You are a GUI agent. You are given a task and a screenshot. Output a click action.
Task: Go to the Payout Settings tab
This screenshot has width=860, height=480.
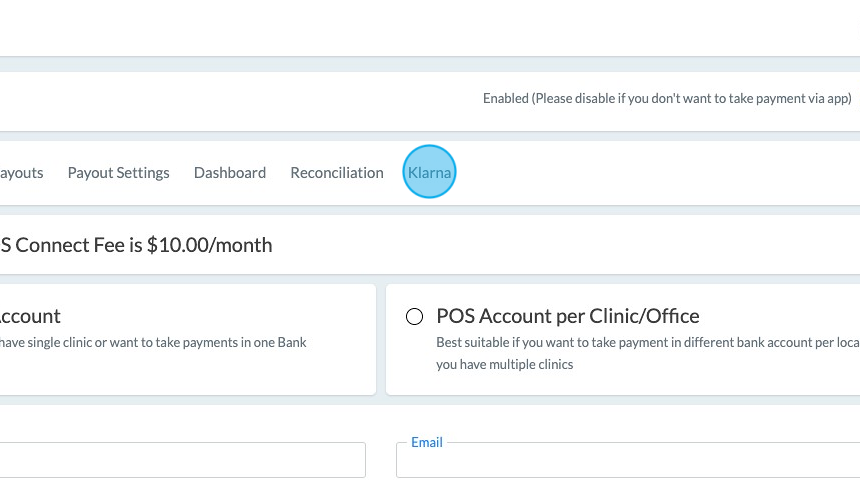point(118,173)
